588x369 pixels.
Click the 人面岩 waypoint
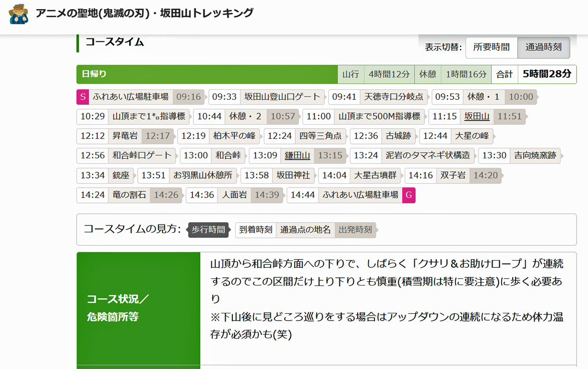click(234, 195)
